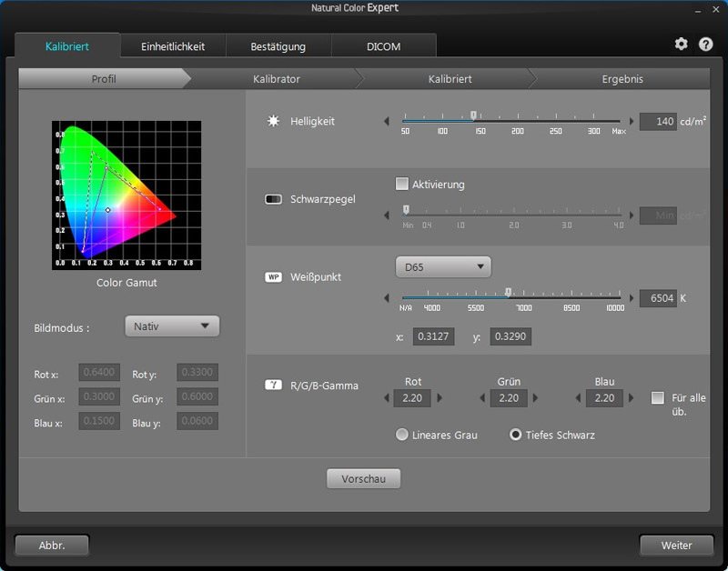Increase Rot gamma value

[440, 398]
